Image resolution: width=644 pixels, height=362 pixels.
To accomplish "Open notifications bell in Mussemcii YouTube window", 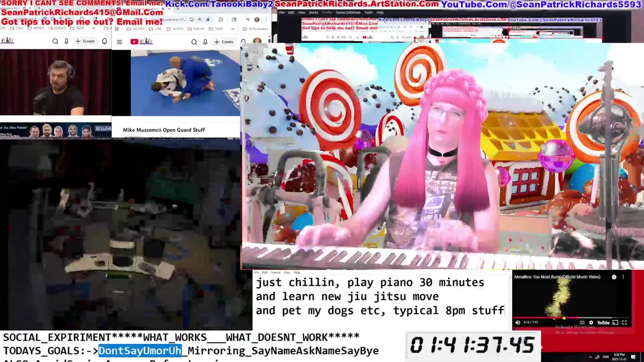I will point(243,42).
